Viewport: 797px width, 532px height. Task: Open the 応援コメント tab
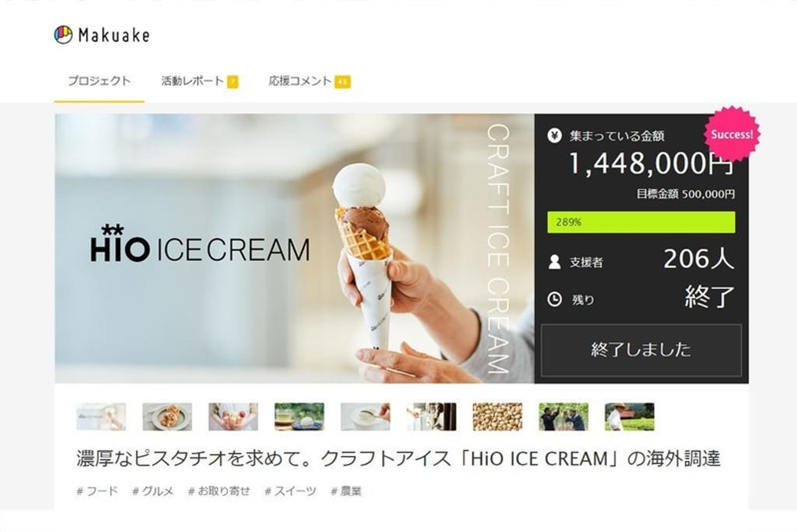[299, 81]
